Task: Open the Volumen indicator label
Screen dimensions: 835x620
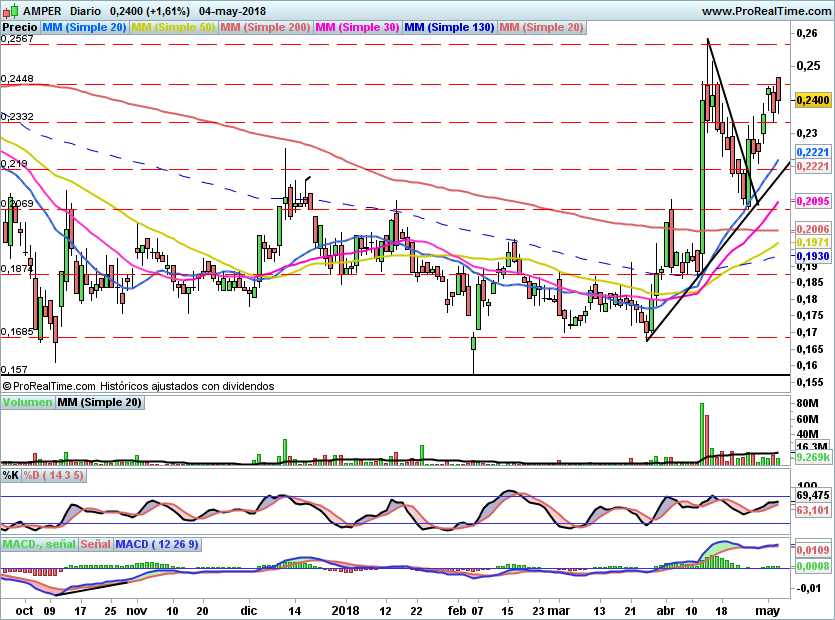Action: [28, 403]
